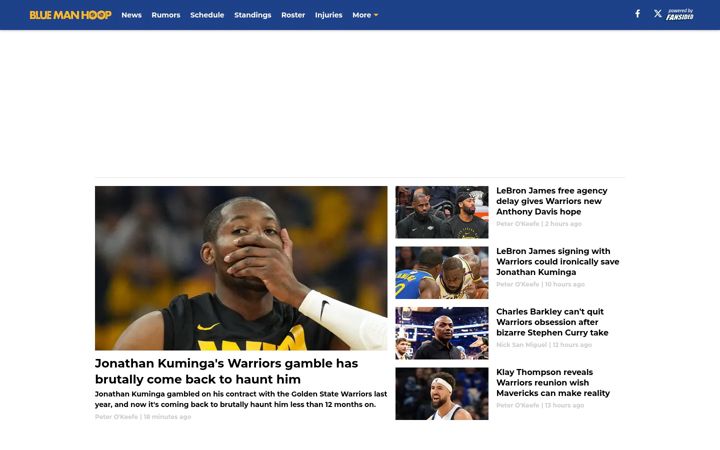Viewport: 720px width, 450px height.
Task: Open Charles Barkley Warriors obsession article
Action: coord(552,322)
